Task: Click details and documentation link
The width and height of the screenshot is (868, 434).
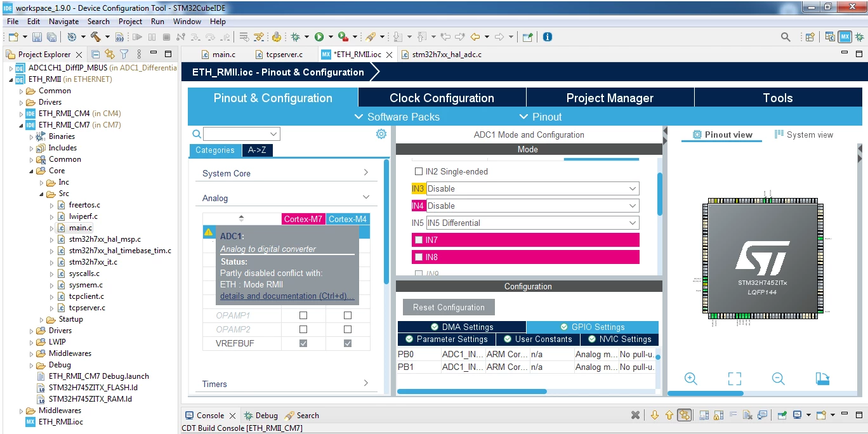Action: coord(287,296)
